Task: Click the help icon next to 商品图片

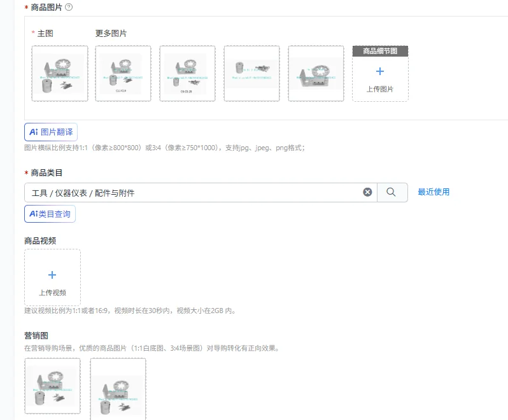Action: 69,7
